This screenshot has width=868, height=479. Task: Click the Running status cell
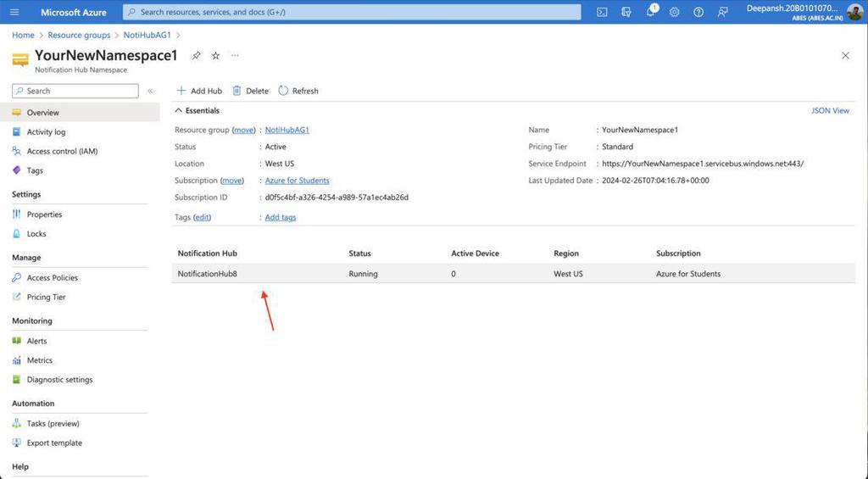[363, 274]
